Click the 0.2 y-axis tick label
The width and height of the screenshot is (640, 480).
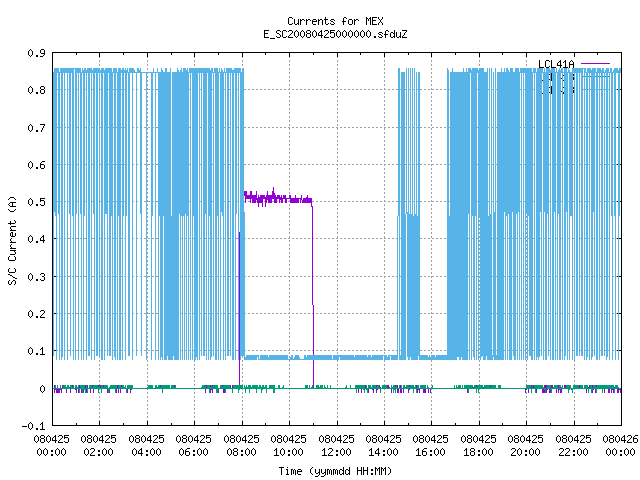click(x=36, y=314)
